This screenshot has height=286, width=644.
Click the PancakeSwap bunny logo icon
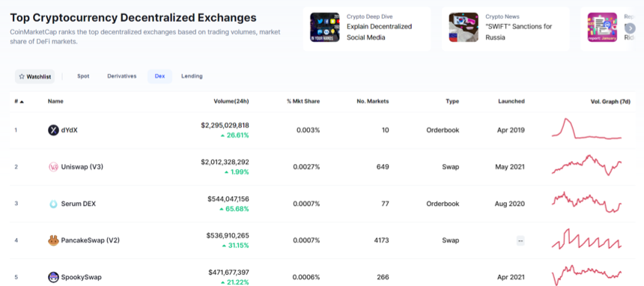53,240
